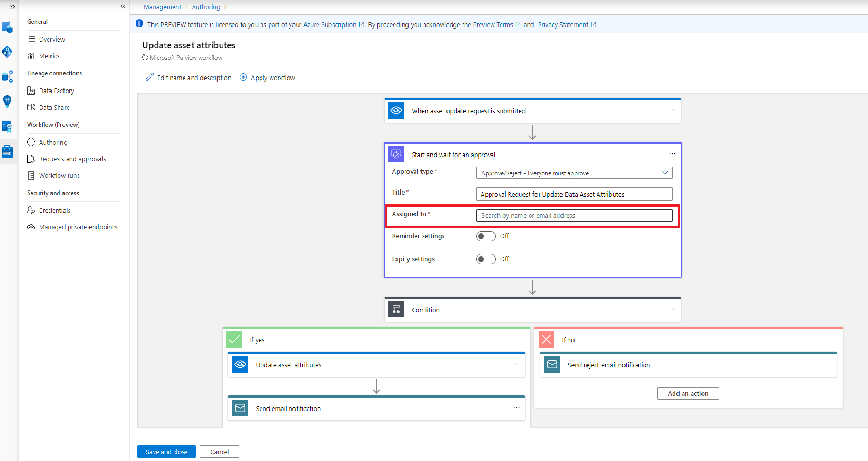Collapse the Management side menu
The height and width of the screenshot is (461, 868).
[x=123, y=6]
